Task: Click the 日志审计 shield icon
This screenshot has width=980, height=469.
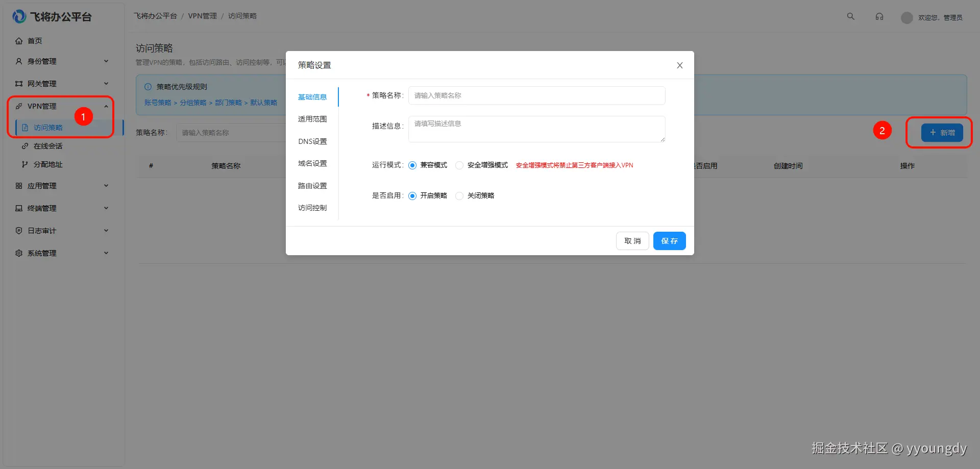Action: (19, 231)
